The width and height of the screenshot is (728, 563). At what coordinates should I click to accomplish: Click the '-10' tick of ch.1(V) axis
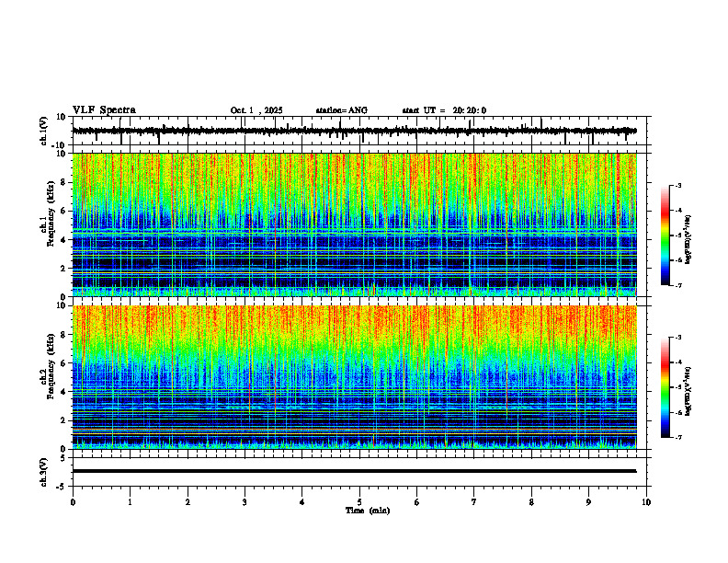pos(59,145)
